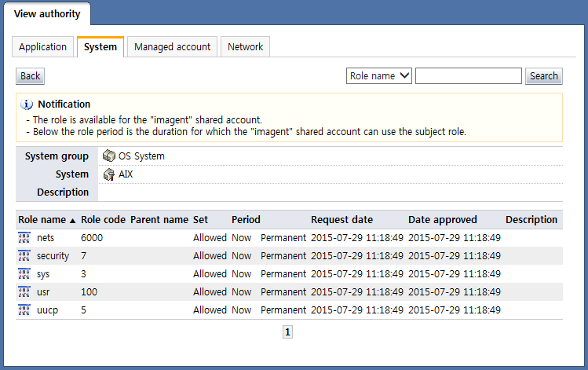The image size is (588, 370).
Task: Click the Role code column header
Action: point(103,220)
